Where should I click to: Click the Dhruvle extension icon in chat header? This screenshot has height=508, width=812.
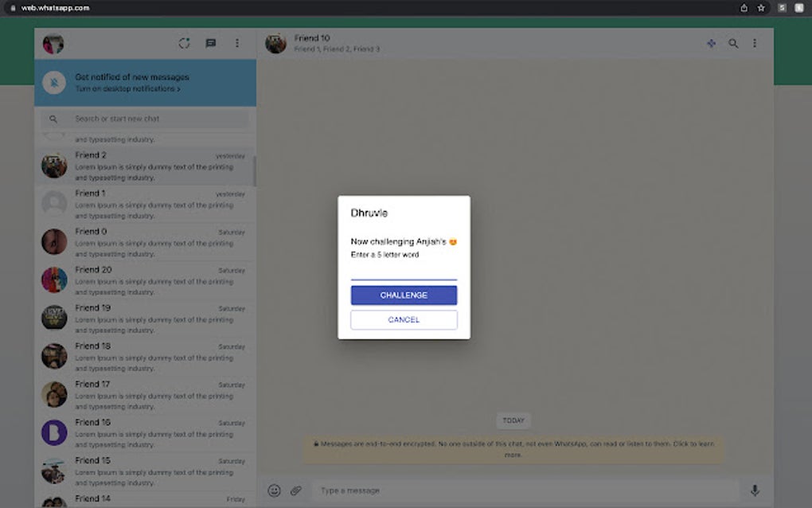click(711, 44)
